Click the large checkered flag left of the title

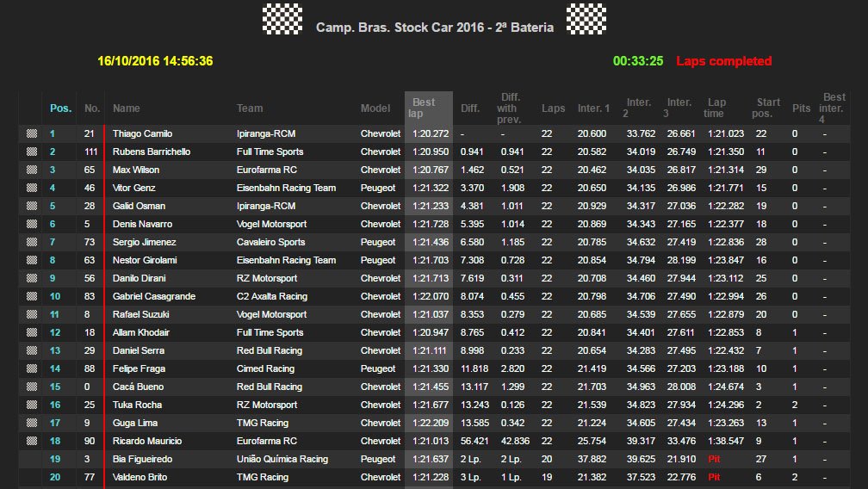282,19
